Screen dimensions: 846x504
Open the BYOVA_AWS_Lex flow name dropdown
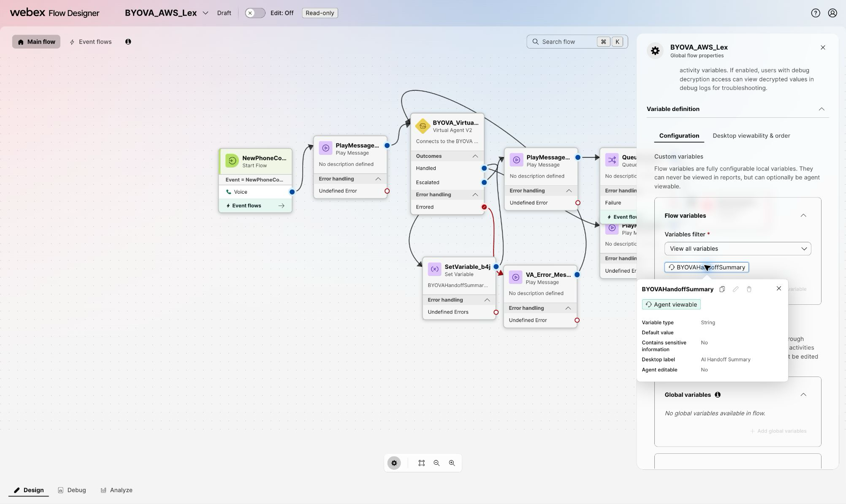pos(206,13)
